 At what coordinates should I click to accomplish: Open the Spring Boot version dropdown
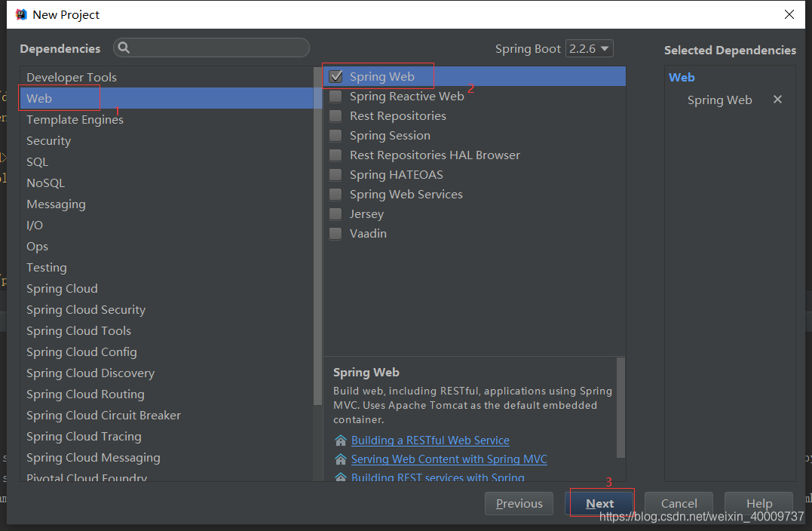click(590, 49)
